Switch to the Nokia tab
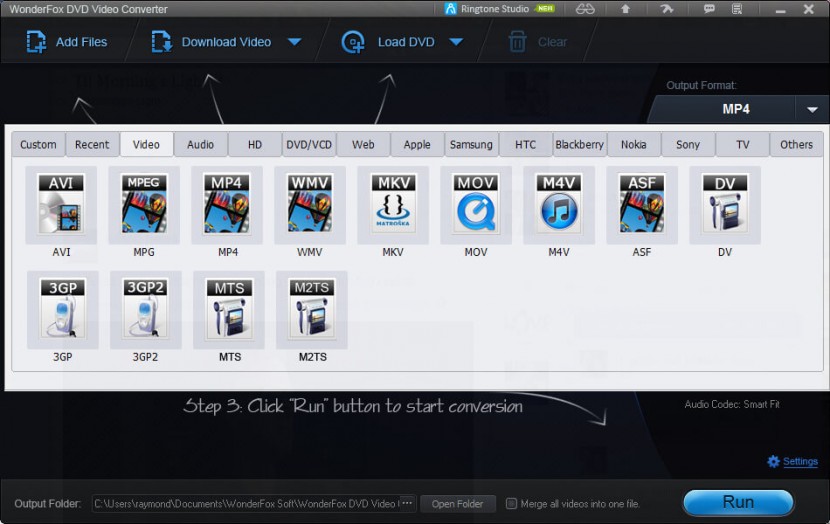Image resolution: width=830 pixels, height=524 pixels. coord(634,144)
